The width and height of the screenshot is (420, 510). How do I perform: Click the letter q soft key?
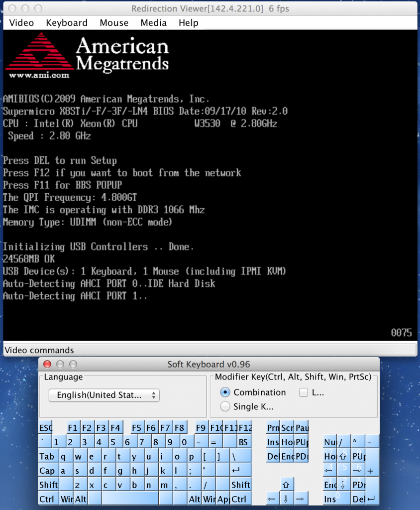tap(66, 456)
